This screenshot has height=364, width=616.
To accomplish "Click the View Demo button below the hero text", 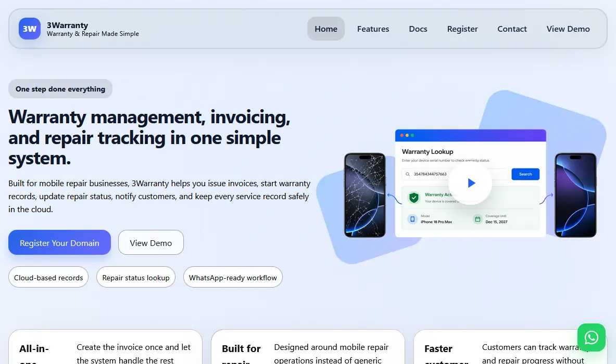I will (x=151, y=242).
